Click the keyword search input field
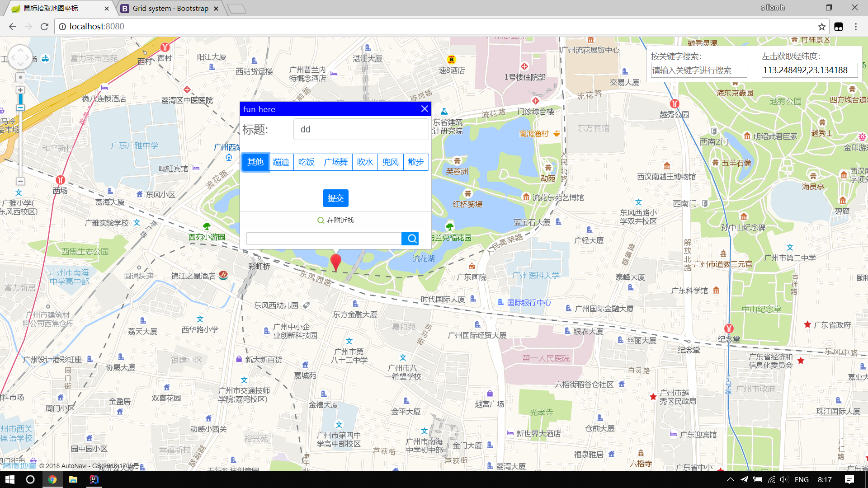Viewport: 868px width, 488px height. pyautogui.click(x=698, y=70)
